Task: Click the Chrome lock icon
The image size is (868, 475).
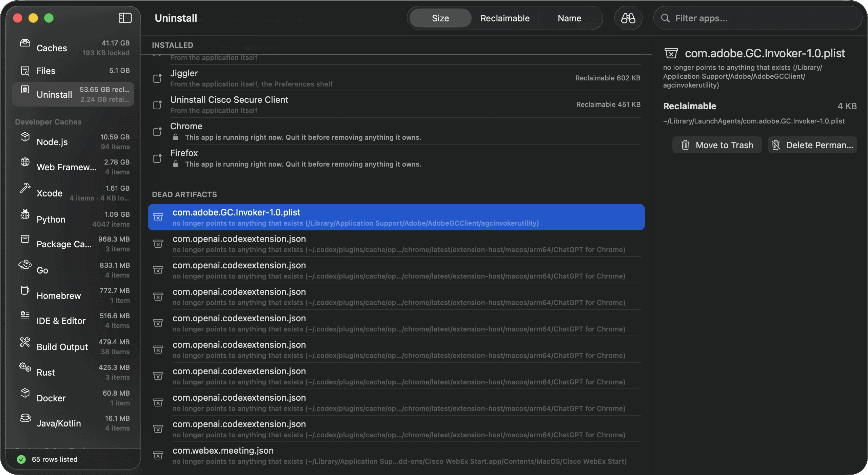Action: [175, 137]
